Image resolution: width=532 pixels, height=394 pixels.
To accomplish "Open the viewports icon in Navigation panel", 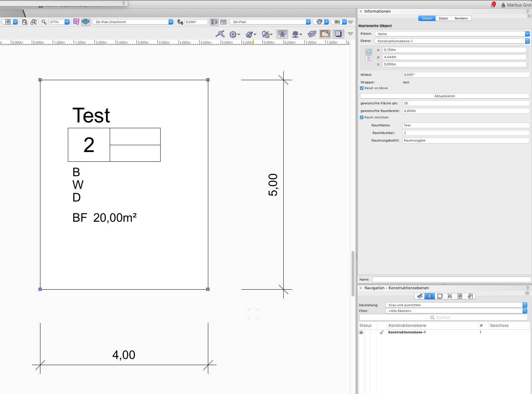I will pyautogui.click(x=450, y=296).
